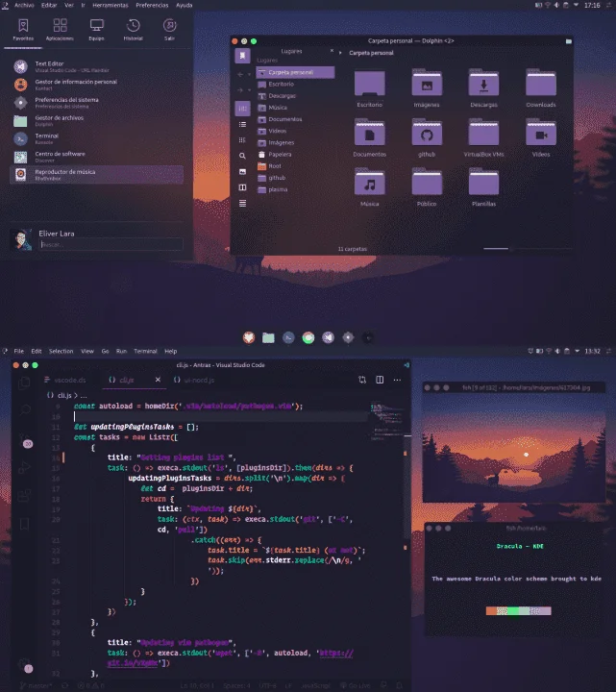Click Dolphin search magnifier icon
616x692 pixels.
(x=243, y=156)
